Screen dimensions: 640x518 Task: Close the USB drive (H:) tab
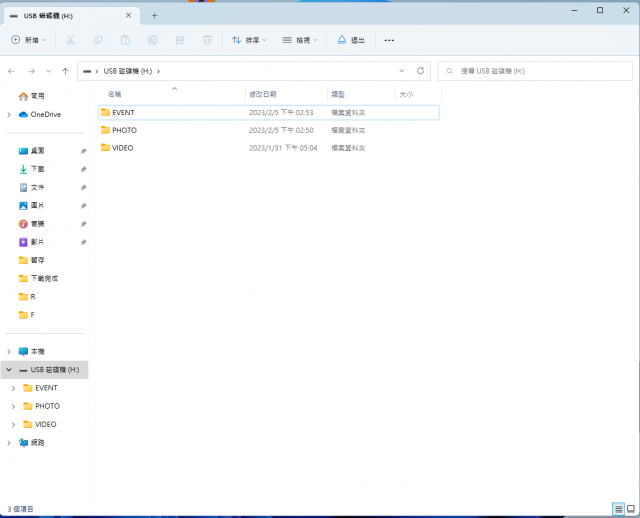[129, 16]
